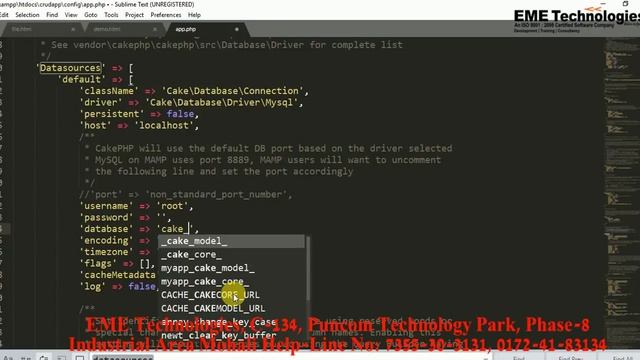Image resolution: width=640 pixels, height=360 pixels.
Task: Click the 'default' array key
Action: 82,79
